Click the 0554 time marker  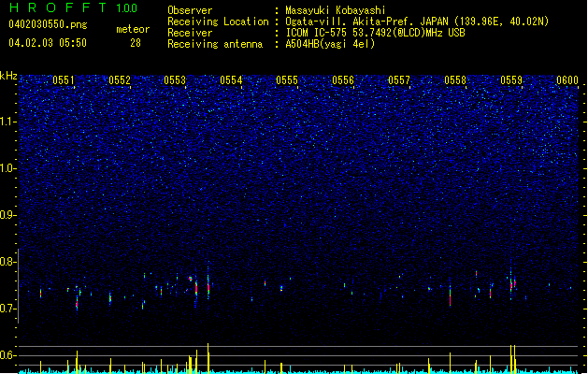click(x=231, y=80)
